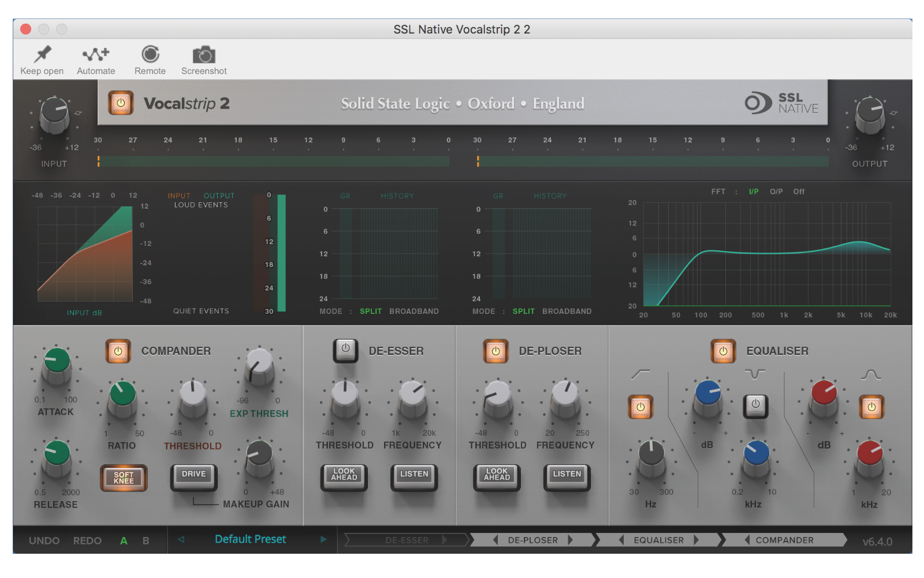Click the Makeup Gain knob

[259, 459]
